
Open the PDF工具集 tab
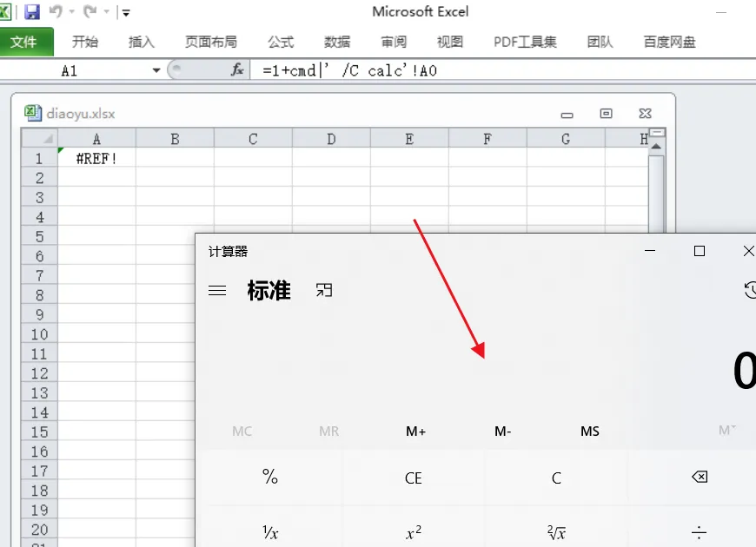(x=525, y=42)
